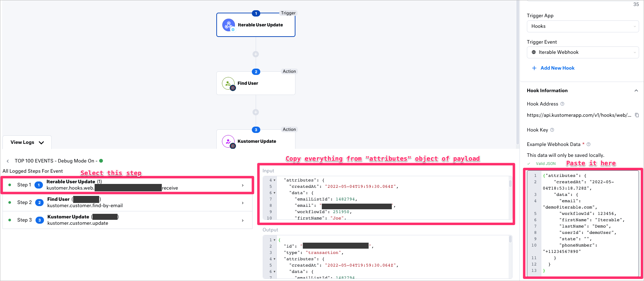The width and height of the screenshot is (644, 281).
Task: Open help for Hook Key
Action: coord(552,130)
